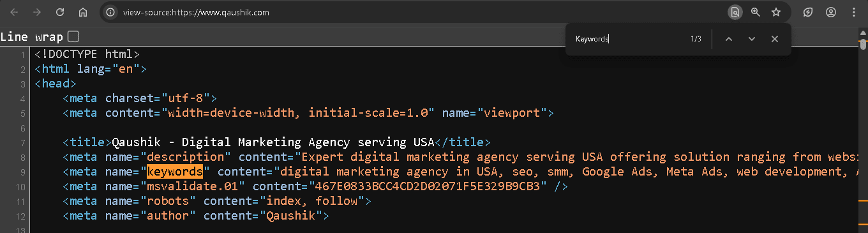Jump to previous find match
Image resolution: width=868 pixels, height=233 pixels.
click(729, 39)
